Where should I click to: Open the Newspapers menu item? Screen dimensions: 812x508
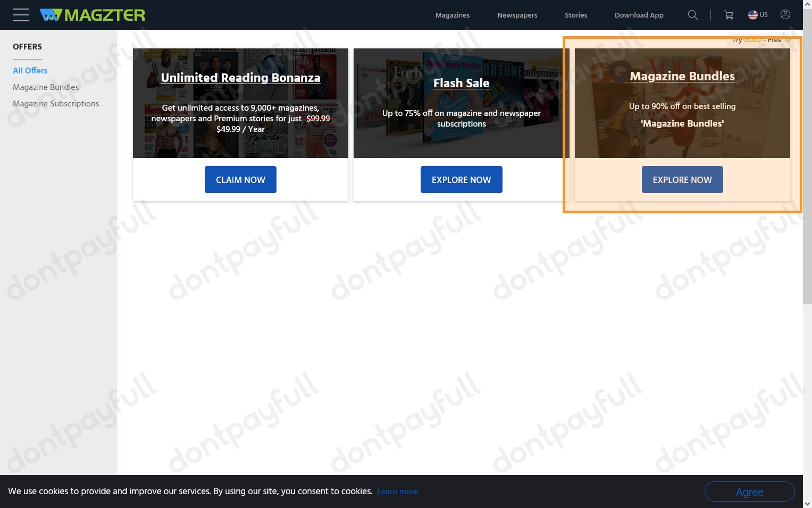[517, 15]
